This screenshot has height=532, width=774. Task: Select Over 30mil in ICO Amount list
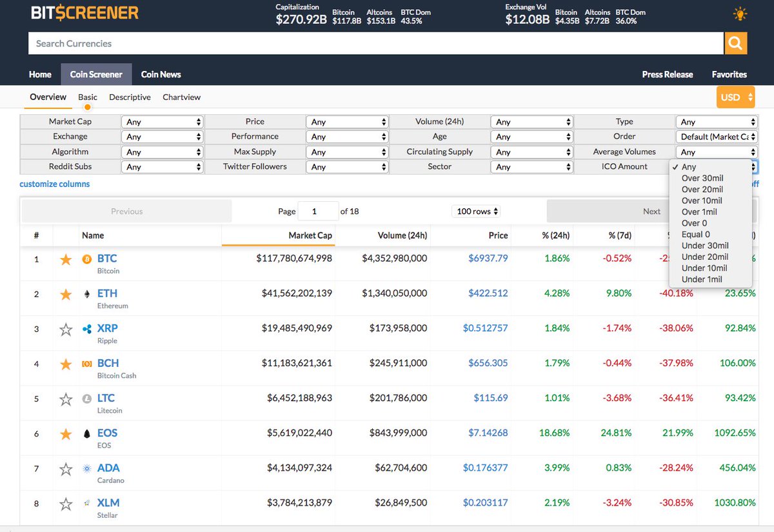711,178
